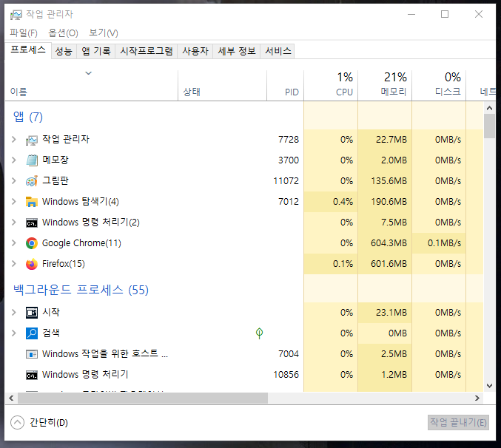Sort by the 메모리 column header
The image size is (501, 448).
(x=385, y=86)
